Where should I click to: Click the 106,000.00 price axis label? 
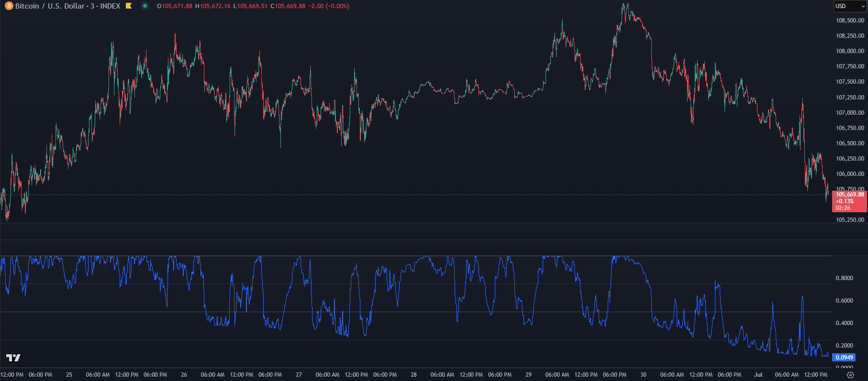click(850, 174)
